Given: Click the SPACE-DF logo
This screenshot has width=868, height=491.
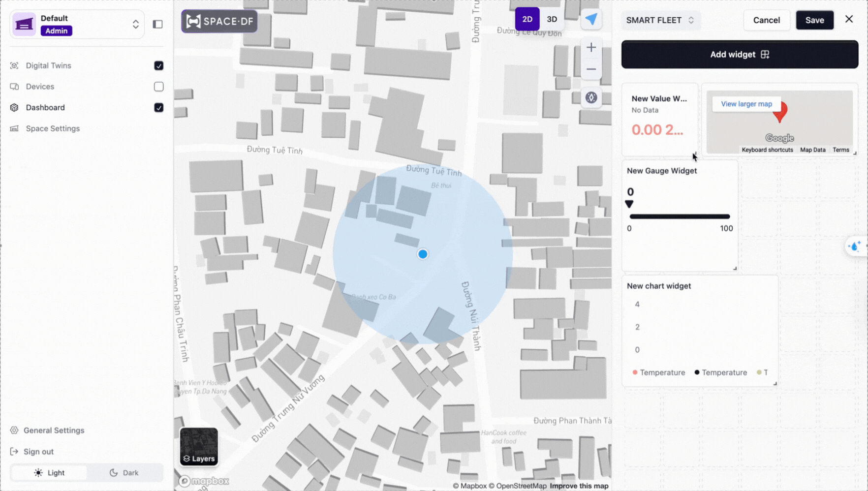Looking at the screenshot, I should [219, 21].
